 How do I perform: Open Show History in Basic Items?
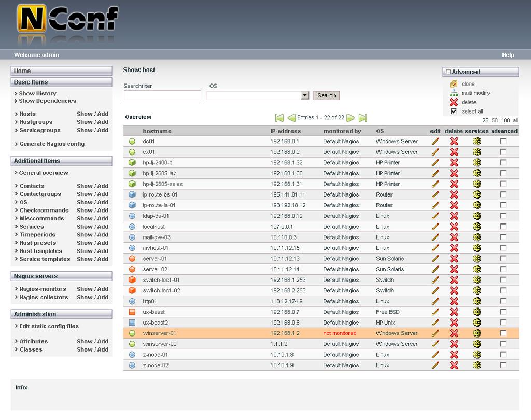click(37, 93)
